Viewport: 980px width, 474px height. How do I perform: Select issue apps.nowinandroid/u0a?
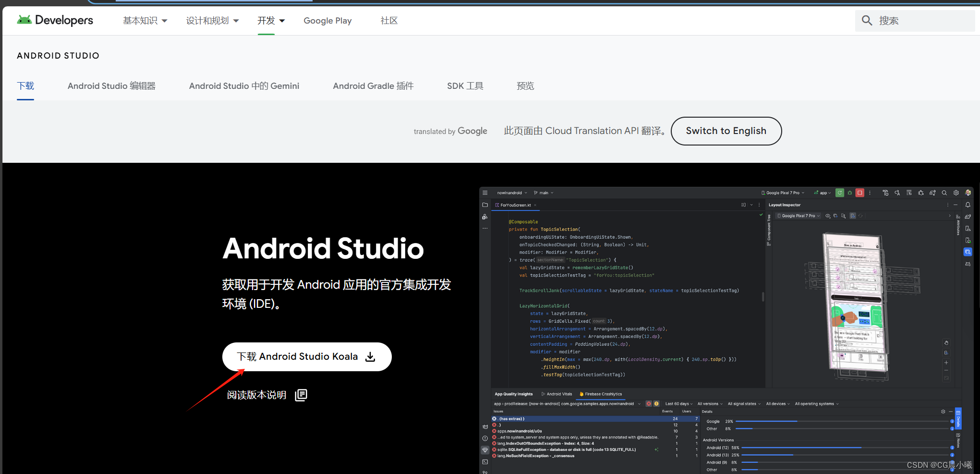pyautogui.click(x=595, y=431)
